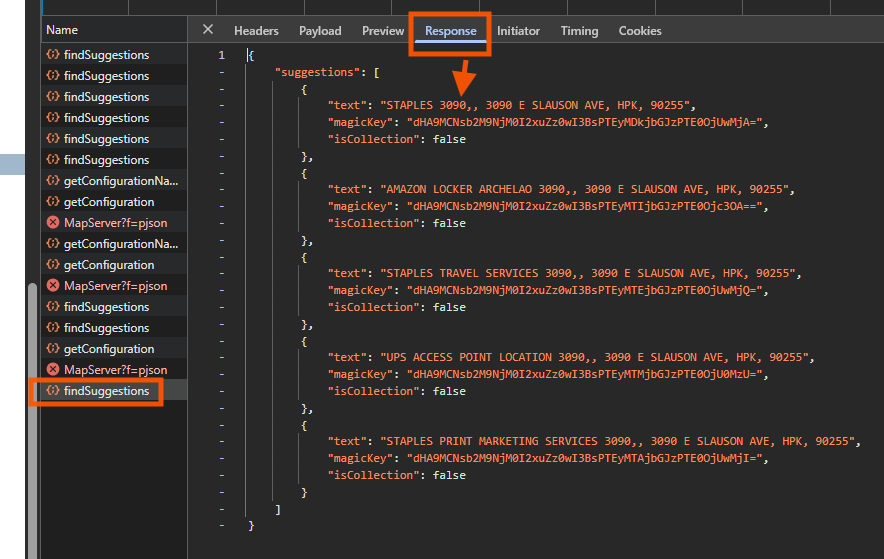
Task: Click the line number 1 in the gutter
Action: coord(221,55)
